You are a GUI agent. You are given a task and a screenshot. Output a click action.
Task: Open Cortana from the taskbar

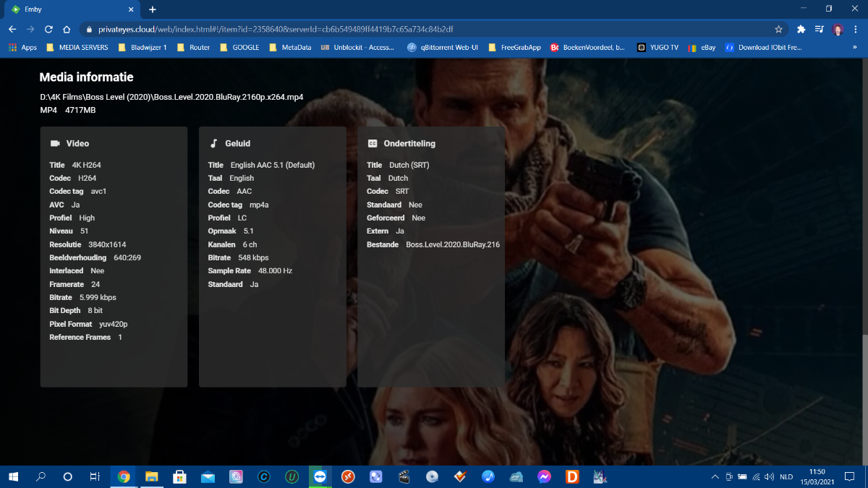pos(68,476)
